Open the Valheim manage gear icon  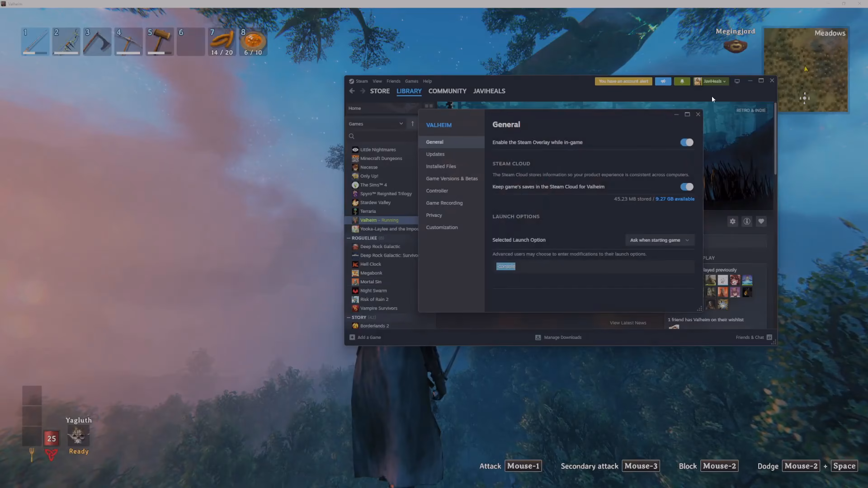(733, 221)
